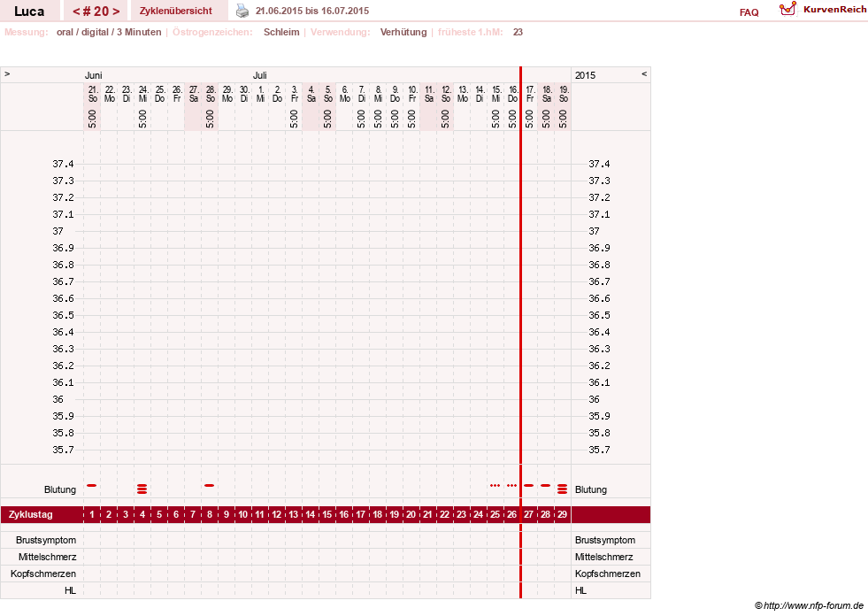The height and width of the screenshot is (616, 868).
Task: Click left Brustsymptom row label
Action: coord(46,540)
